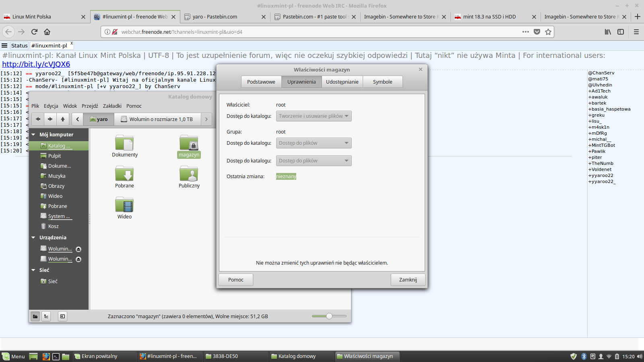
Task: Eject the first Wolumin device
Action: click(x=78, y=249)
